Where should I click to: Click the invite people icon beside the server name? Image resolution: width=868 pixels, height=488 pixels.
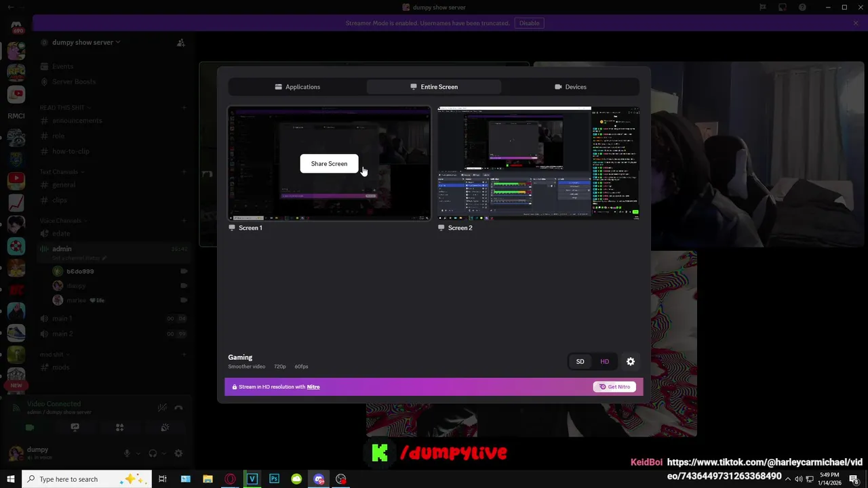pos(180,42)
